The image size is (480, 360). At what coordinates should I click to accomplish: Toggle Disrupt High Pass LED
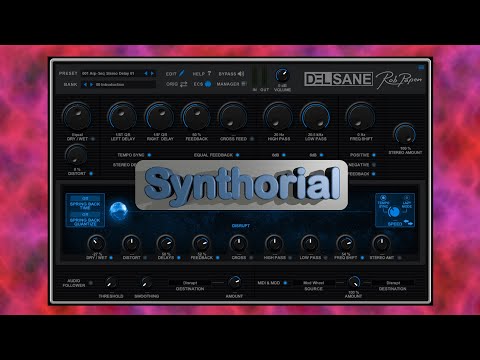(x=290, y=258)
